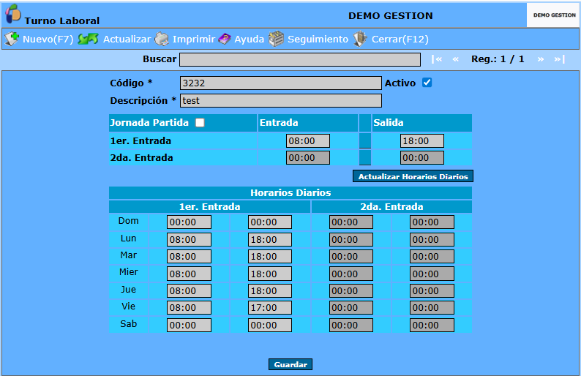Go to next record navigation arrow

coord(541,59)
